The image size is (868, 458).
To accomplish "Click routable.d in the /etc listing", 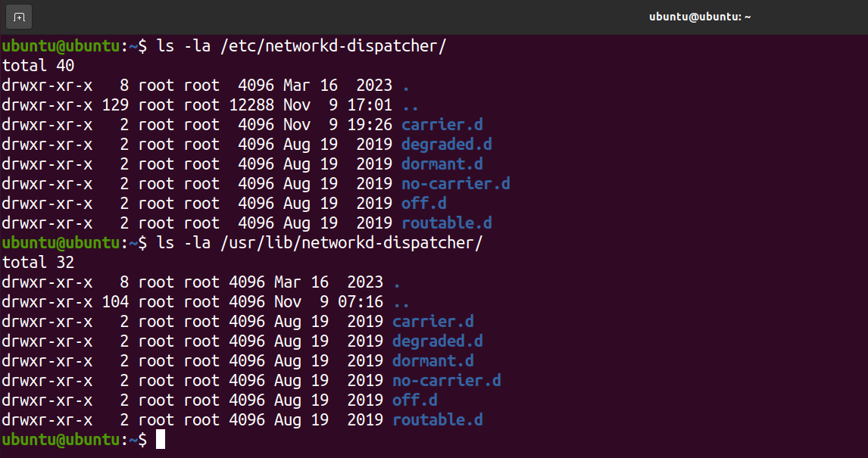I will pos(447,223).
